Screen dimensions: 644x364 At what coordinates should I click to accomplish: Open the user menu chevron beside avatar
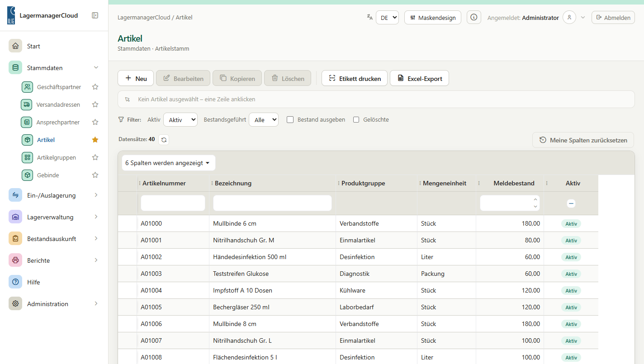coord(583,17)
